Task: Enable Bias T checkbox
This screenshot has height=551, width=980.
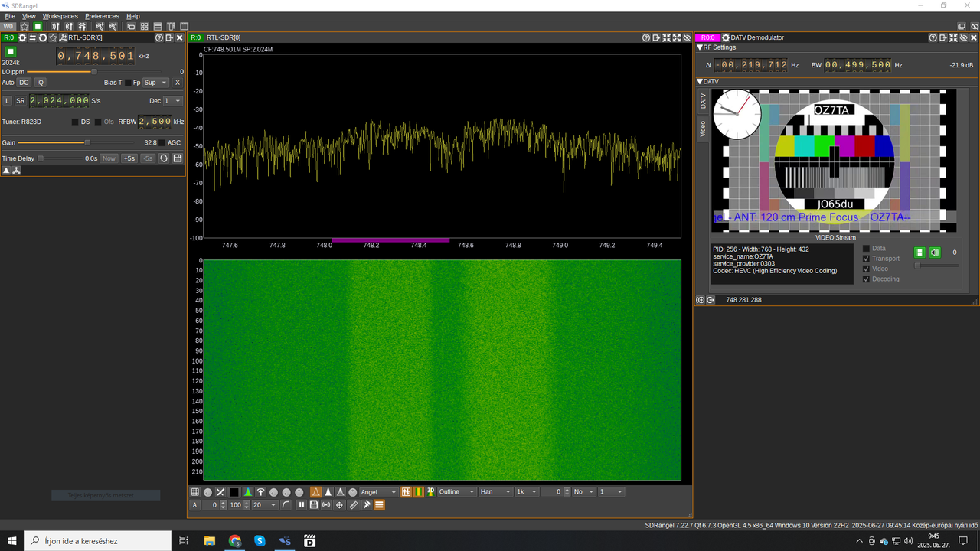Action: [127, 83]
